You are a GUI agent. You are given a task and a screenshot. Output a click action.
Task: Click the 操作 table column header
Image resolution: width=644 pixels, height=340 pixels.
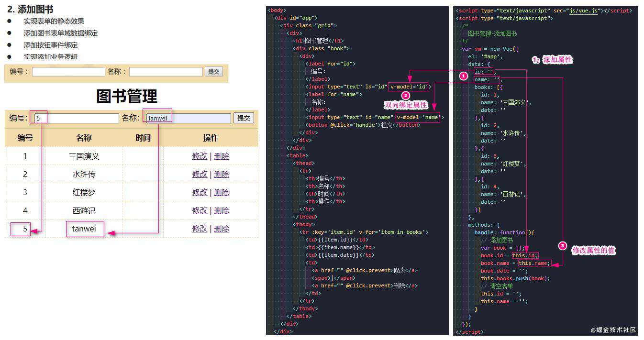(211, 138)
